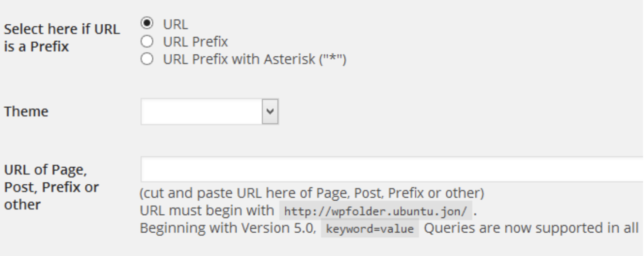This screenshot has height=256, width=644.
Task: Click the "Post, Prefix or" label line
Action: click(51, 187)
